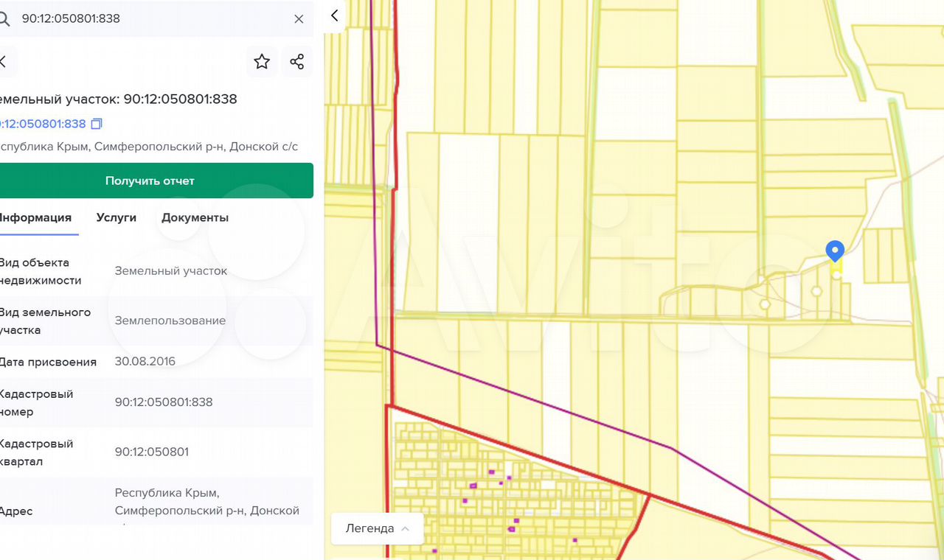Viewport: 944px width, 560px height.
Task: Select the cadastral quarter value '90:12:050801'
Action: point(152,452)
